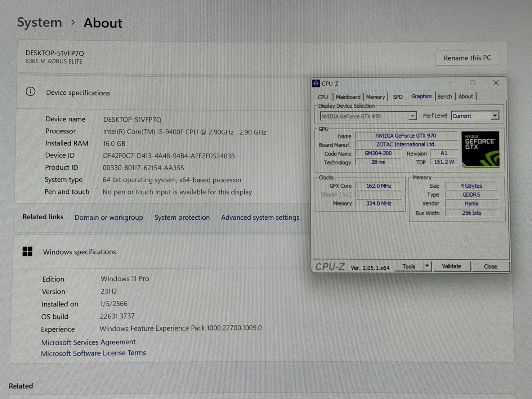Switch to the CPU tab
The width and height of the screenshot is (532, 399).
[323, 97]
